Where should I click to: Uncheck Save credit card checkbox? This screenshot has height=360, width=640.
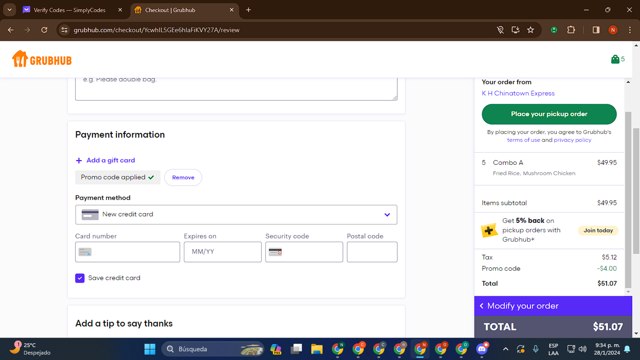[80, 278]
